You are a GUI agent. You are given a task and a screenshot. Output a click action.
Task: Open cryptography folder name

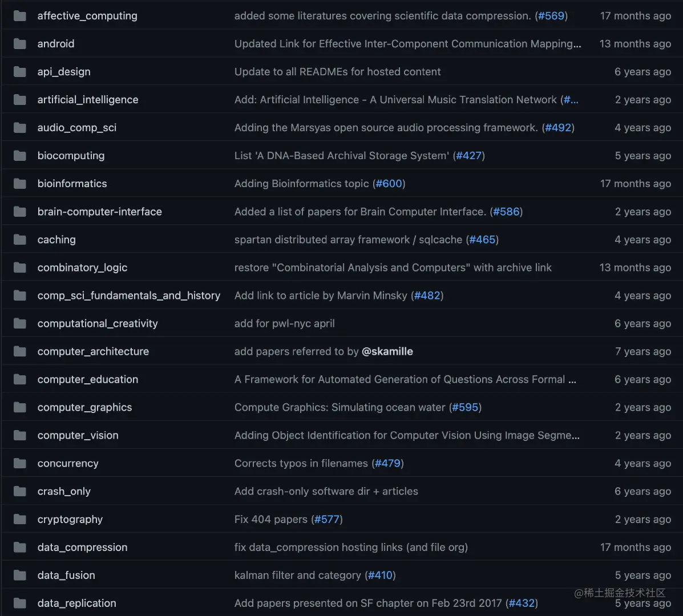click(x=70, y=520)
